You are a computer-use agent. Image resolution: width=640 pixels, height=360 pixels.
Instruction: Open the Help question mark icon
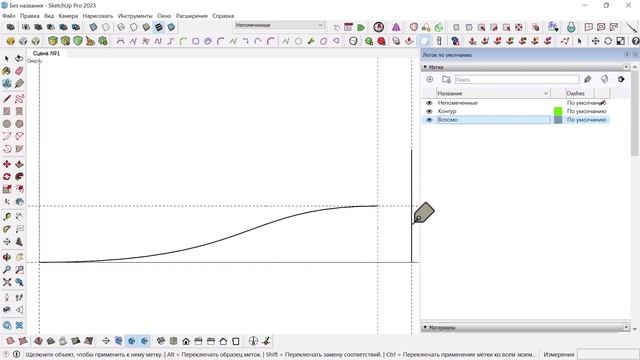pos(635,41)
